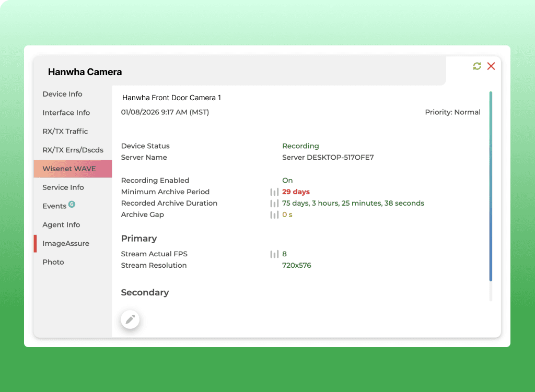Click the 29 days value

[296, 192]
